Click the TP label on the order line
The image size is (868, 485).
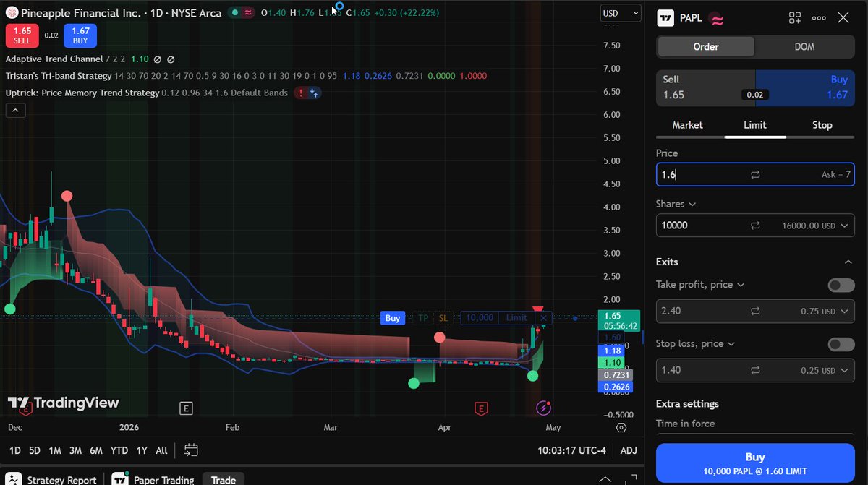point(423,318)
